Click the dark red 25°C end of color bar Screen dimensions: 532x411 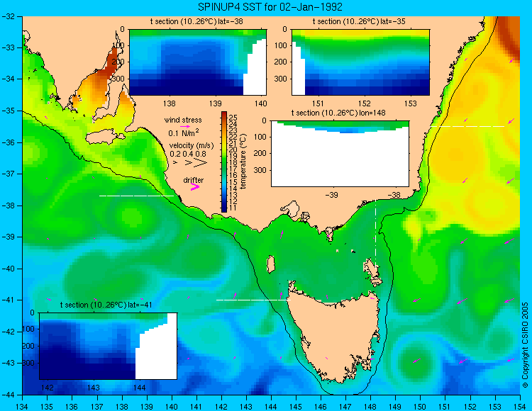(x=224, y=115)
